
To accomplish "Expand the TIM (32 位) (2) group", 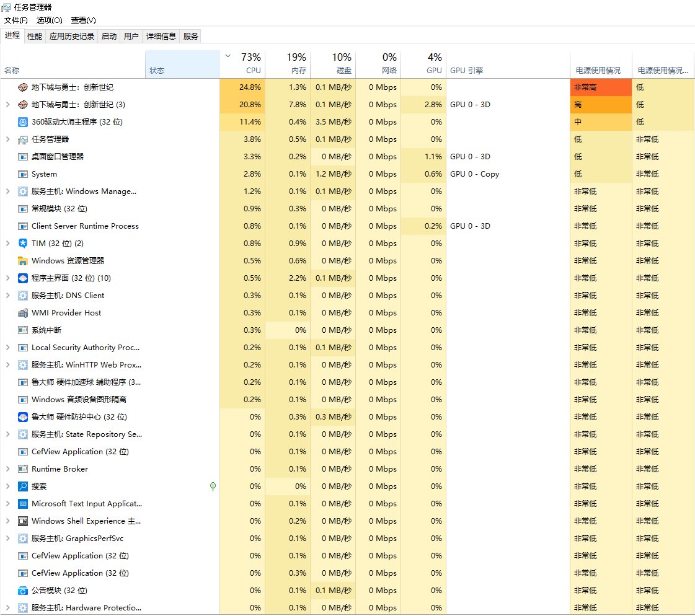I will point(7,244).
